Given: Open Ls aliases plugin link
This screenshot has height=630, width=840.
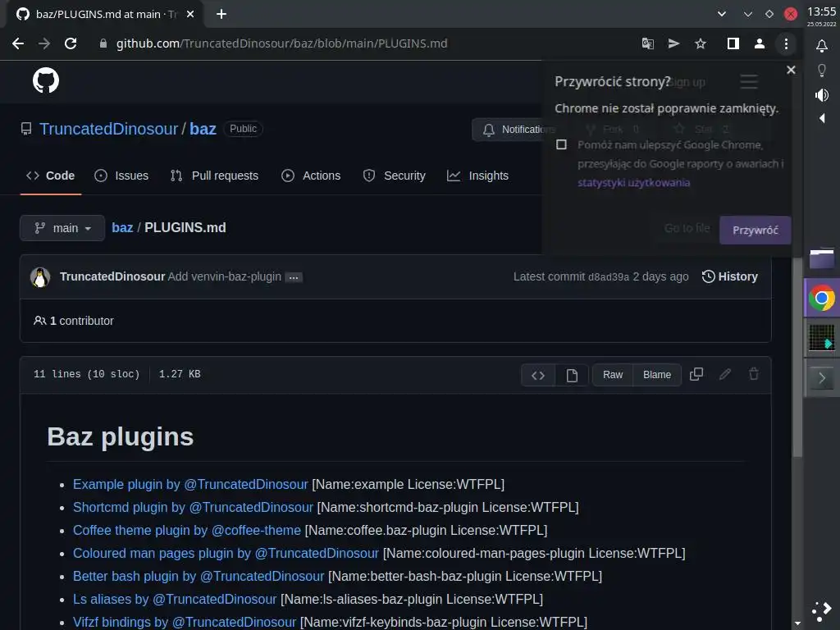Looking at the screenshot, I should coord(175,600).
